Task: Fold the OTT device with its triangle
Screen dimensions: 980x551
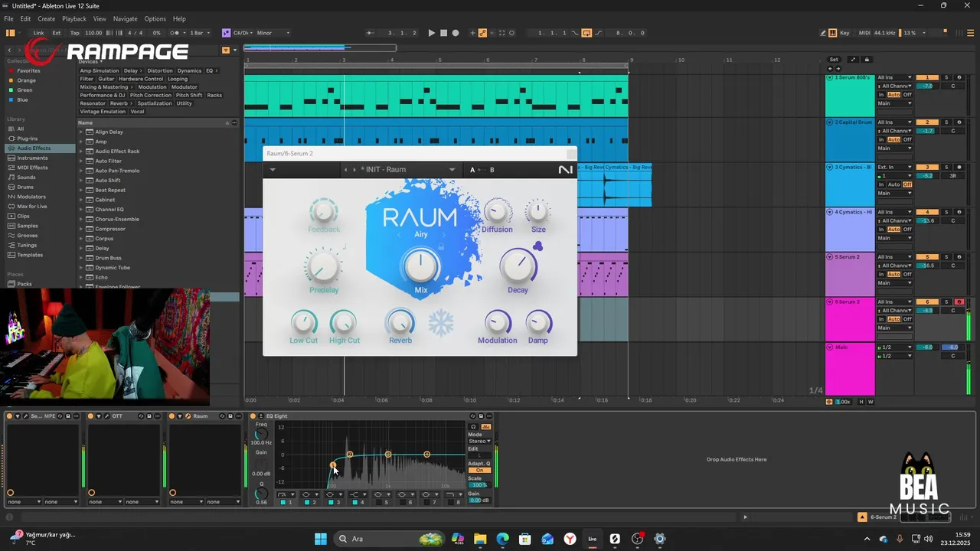Action: click(99, 416)
